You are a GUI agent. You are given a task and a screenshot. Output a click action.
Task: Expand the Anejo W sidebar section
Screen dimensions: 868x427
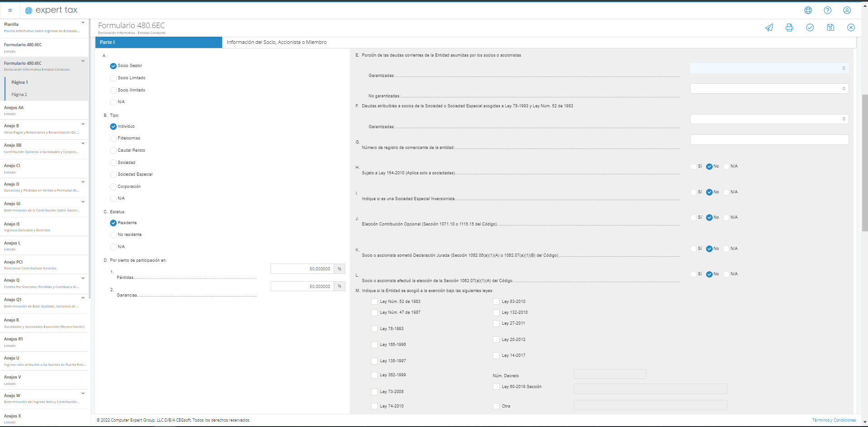83,393
